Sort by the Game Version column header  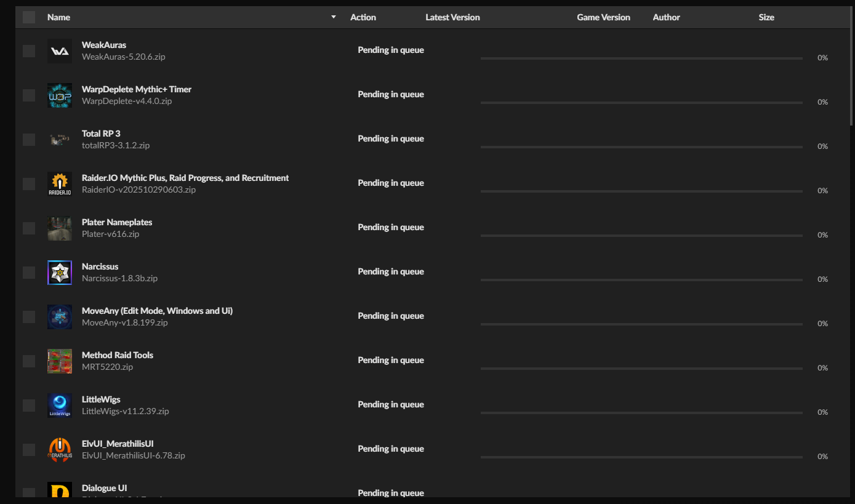tap(603, 17)
